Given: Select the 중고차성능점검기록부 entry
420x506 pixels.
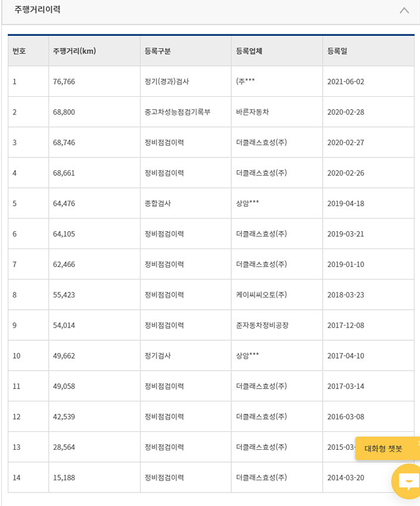Looking at the screenshot, I should tap(177, 112).
